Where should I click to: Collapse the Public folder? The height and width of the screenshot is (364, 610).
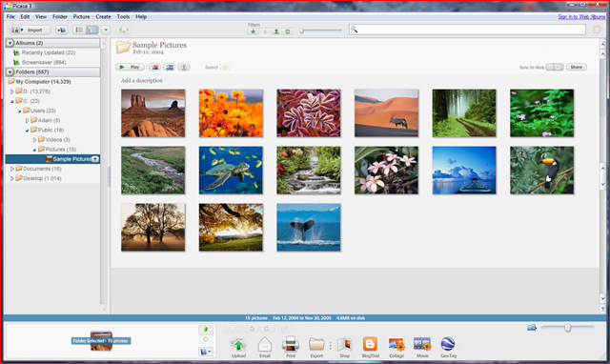28,131
